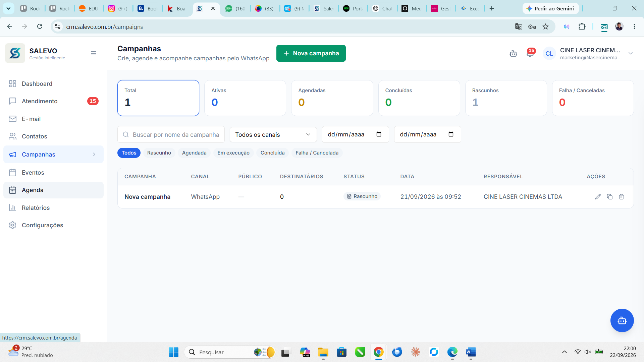
Task: Click the Pedir ao Gemini button
Action: pos(550,8)
